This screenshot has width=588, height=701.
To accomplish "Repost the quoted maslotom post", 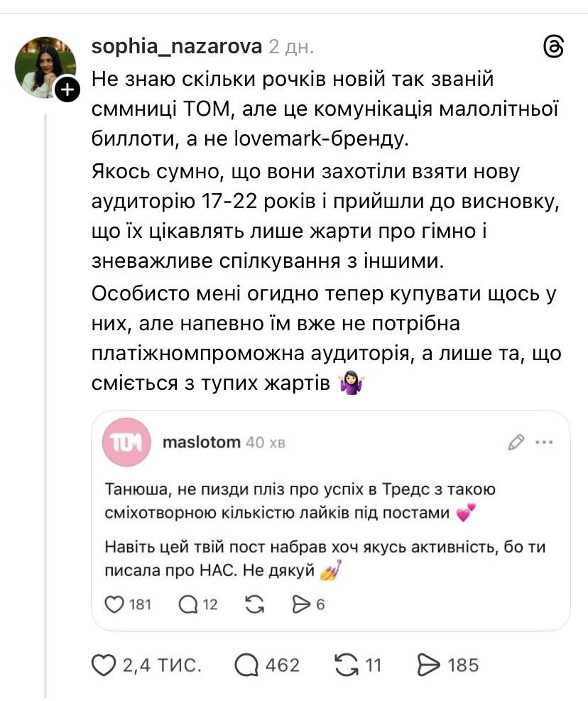I will click(x=254, y=604).
